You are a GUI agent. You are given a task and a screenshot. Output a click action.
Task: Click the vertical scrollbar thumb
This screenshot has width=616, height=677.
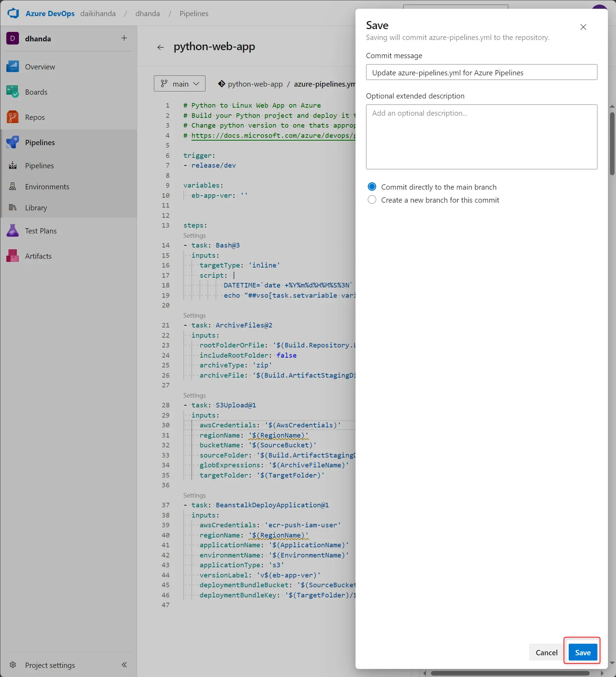pyautogui.click(x=612, y=143)
